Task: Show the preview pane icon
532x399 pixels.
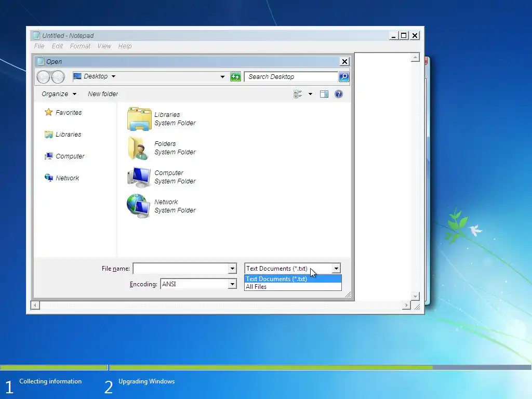Action: click(x=324, y=94)
